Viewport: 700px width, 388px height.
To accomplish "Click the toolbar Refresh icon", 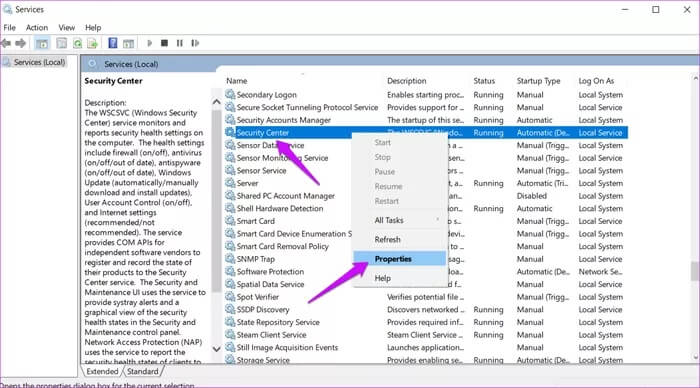I will (x=77, y=43).
